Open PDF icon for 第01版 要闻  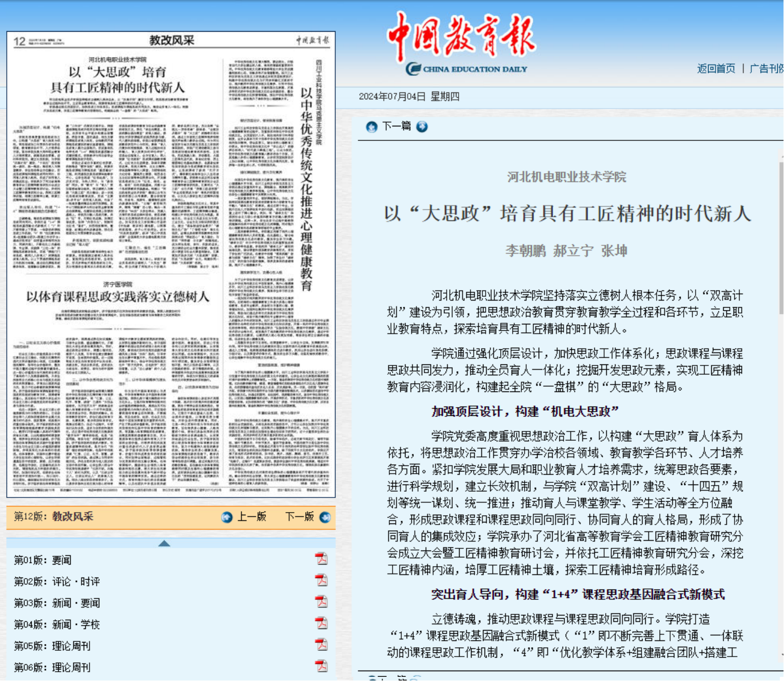(321, 559)
